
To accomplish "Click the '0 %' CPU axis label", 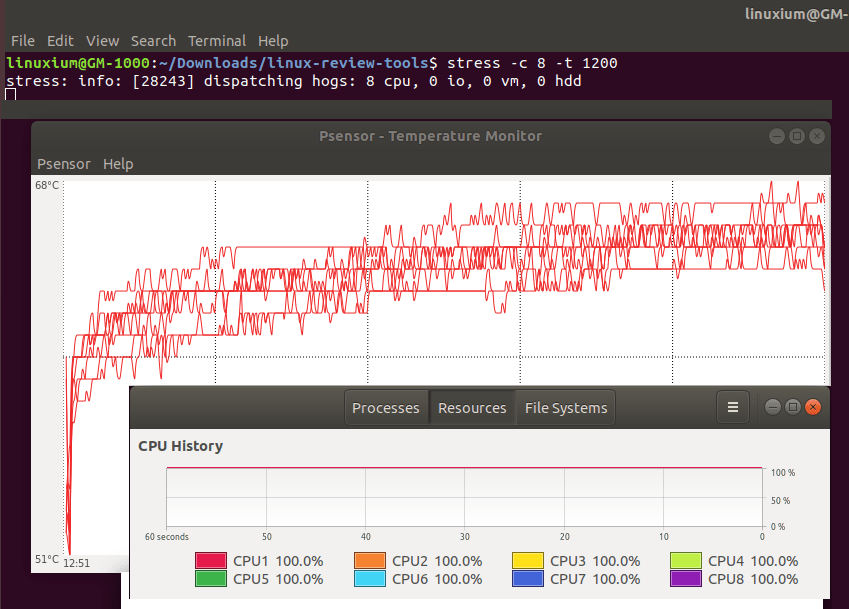I will point(778,526).
